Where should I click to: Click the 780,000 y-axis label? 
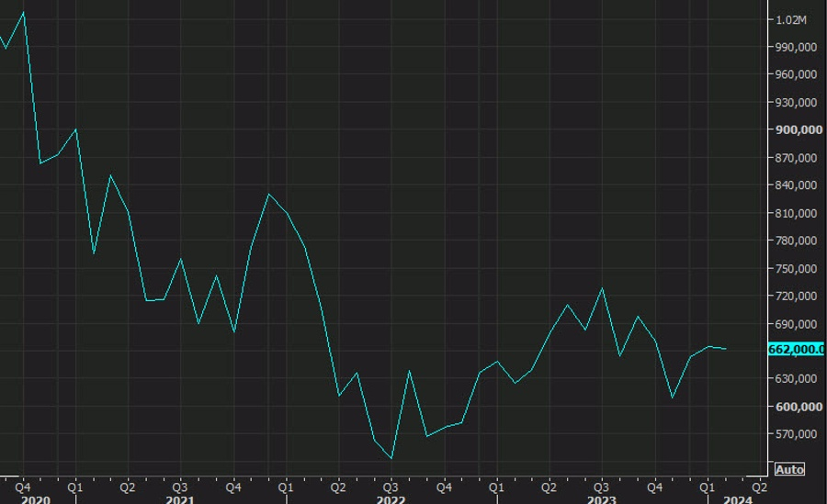pyautogui.click(x=796, y=241)
